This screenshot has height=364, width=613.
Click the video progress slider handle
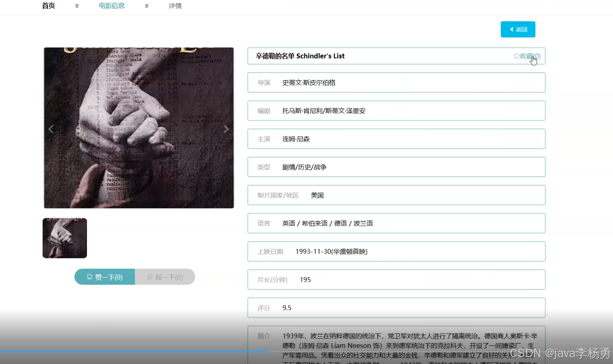[266, 352]
